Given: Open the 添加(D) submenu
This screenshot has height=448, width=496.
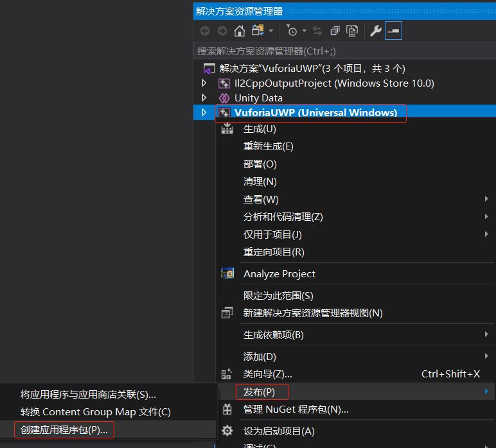Looking at the screenshot, I should coord(355,357).
